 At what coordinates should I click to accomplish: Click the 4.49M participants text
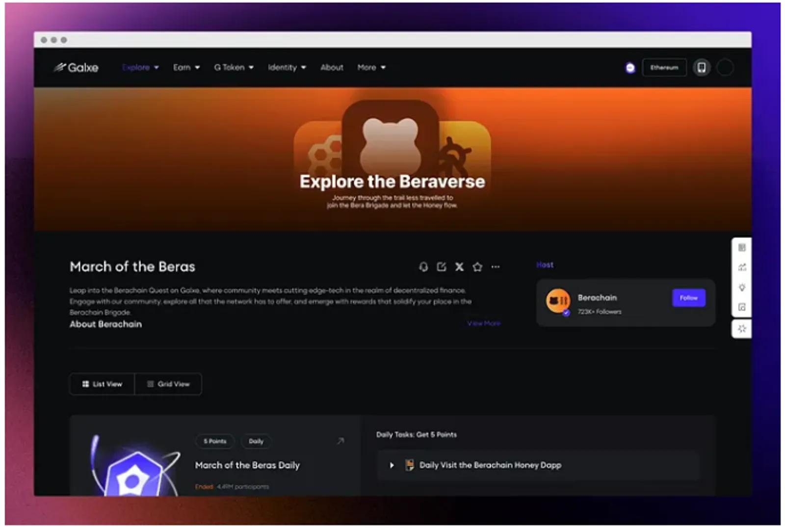coord(243,487)
